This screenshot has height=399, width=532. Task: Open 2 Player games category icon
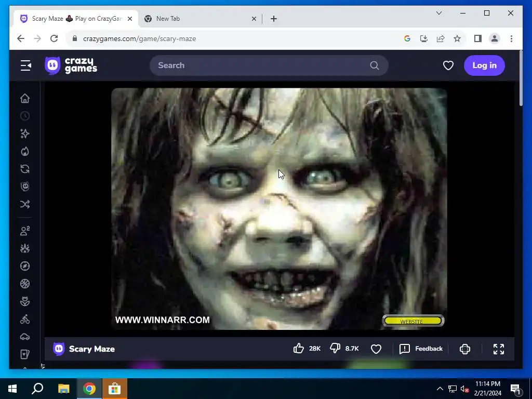(25, 231)
